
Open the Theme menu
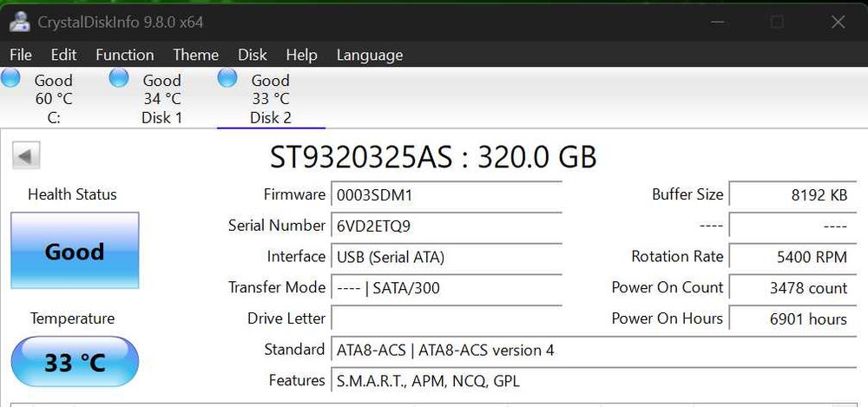[195, 55]
